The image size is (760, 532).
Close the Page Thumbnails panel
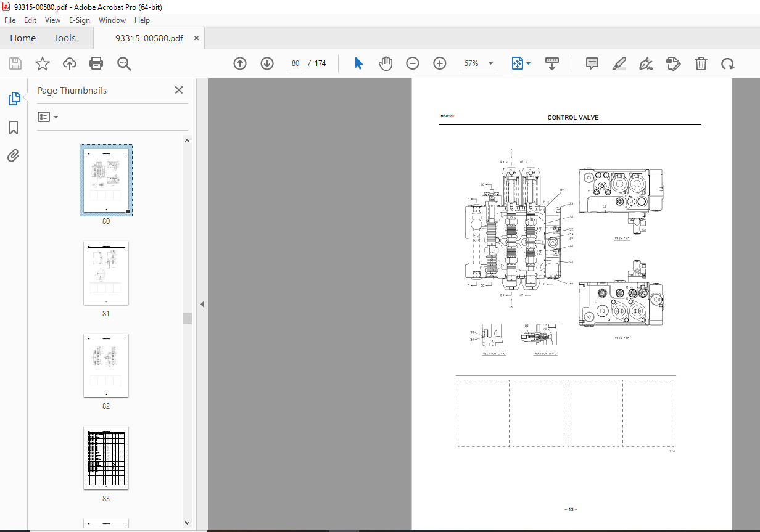pos(179,90)
